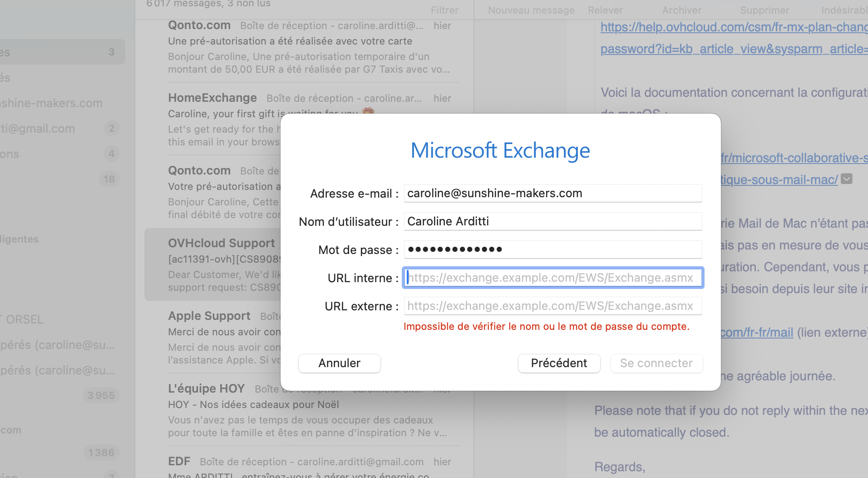Archive the message using Archiver
868x478 pixels.
tap(681, 10)
